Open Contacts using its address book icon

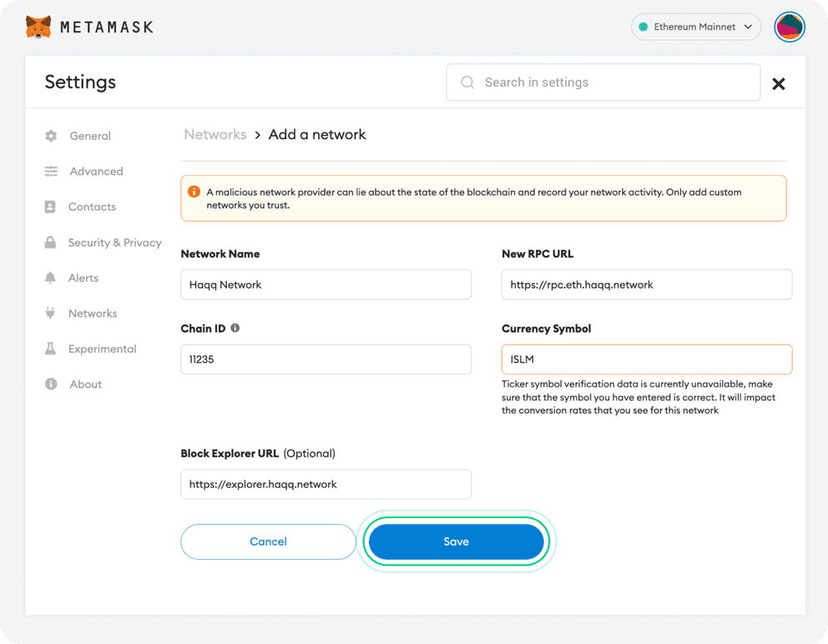[x=50, y=207]
